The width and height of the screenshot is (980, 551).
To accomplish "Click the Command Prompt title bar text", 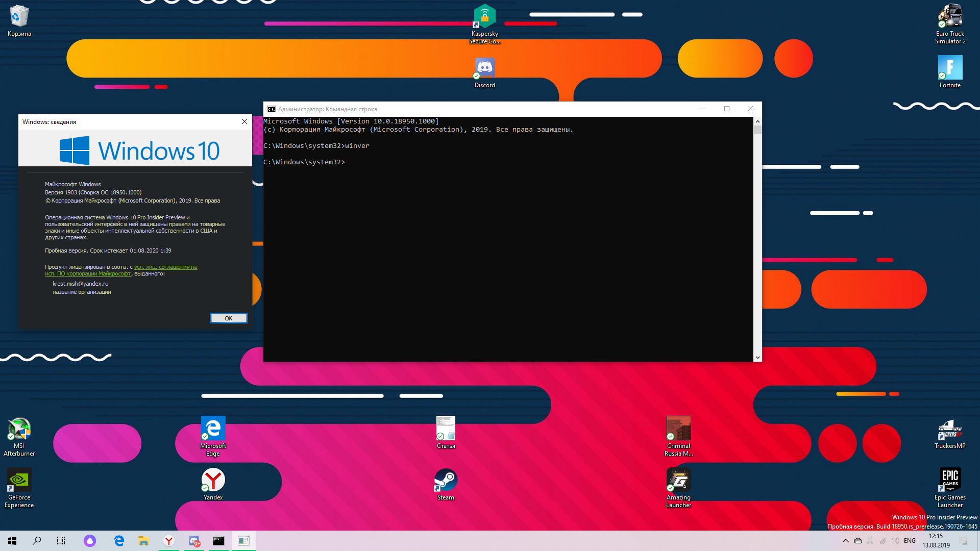I will [x=328, y=109].
